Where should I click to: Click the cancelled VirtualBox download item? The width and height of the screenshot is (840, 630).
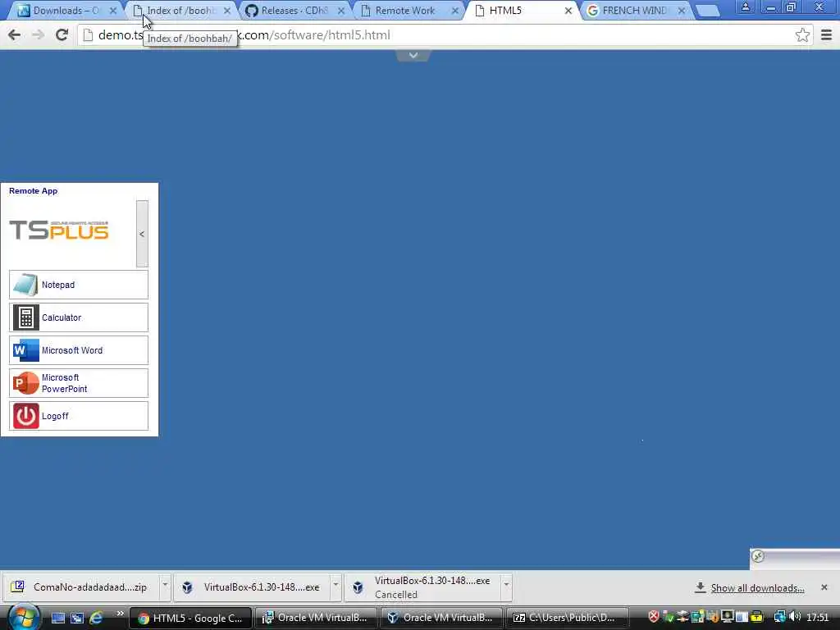click(x=423, y=587)
